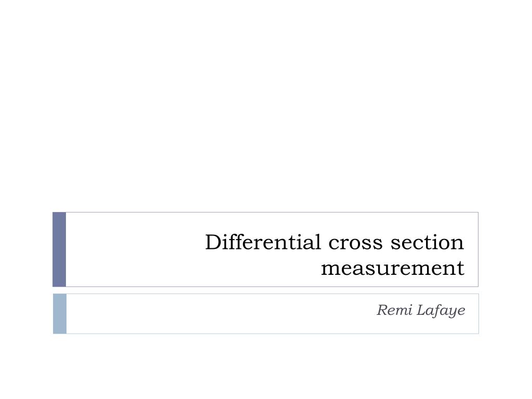Viewport: 532px width, 399px height.
Task: Click the gap between title and subtitle boxes
Action: [x=265, y=290]
